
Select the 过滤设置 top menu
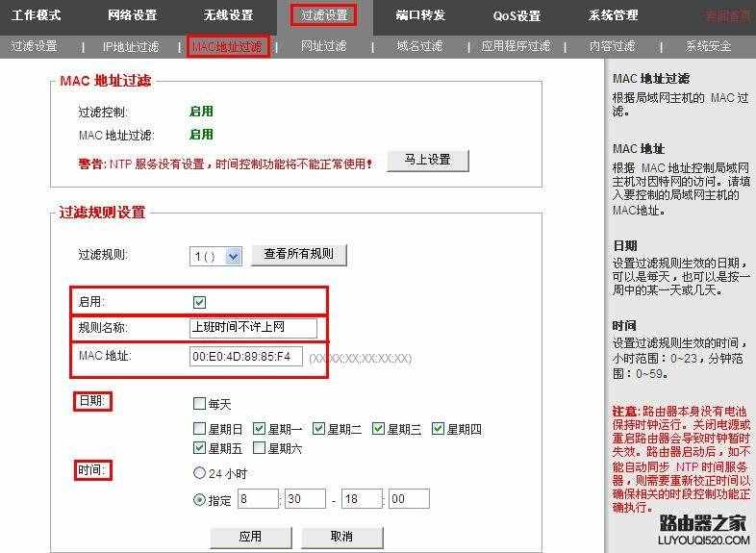tap(324, 15)
